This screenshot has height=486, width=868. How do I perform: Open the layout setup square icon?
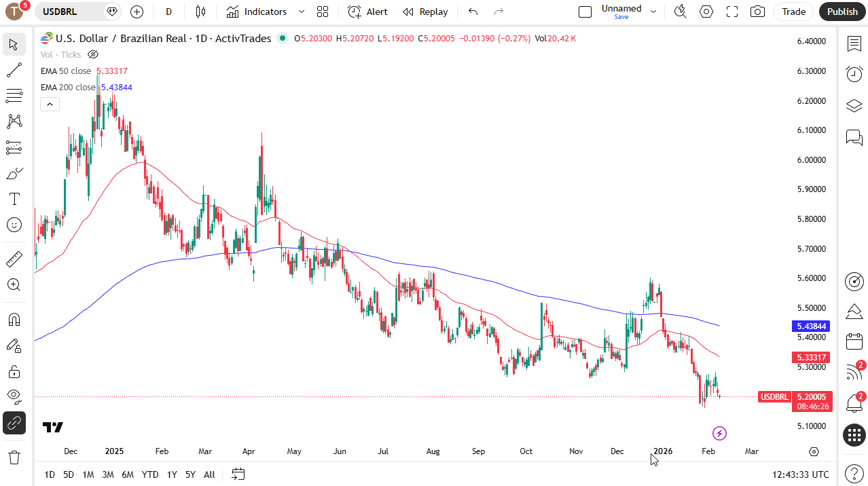pyautogui.click(x=585, y=12)
